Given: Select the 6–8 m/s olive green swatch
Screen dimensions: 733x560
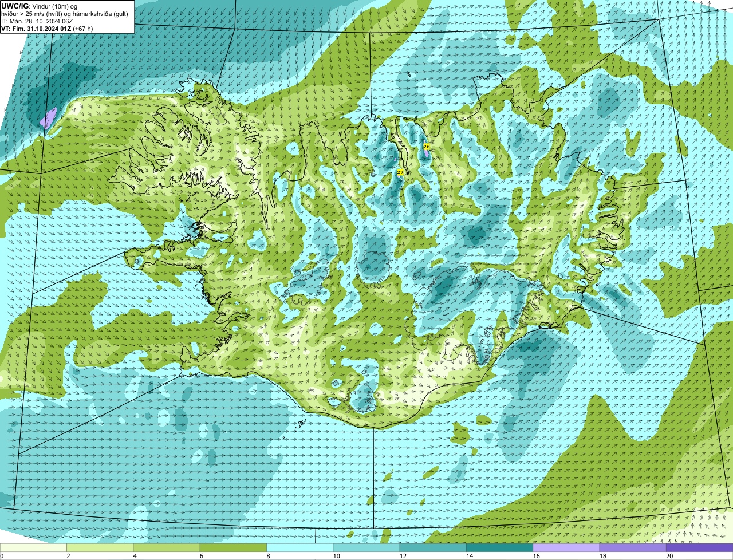Looking at the screenshot, I should [x=233, y=548].
